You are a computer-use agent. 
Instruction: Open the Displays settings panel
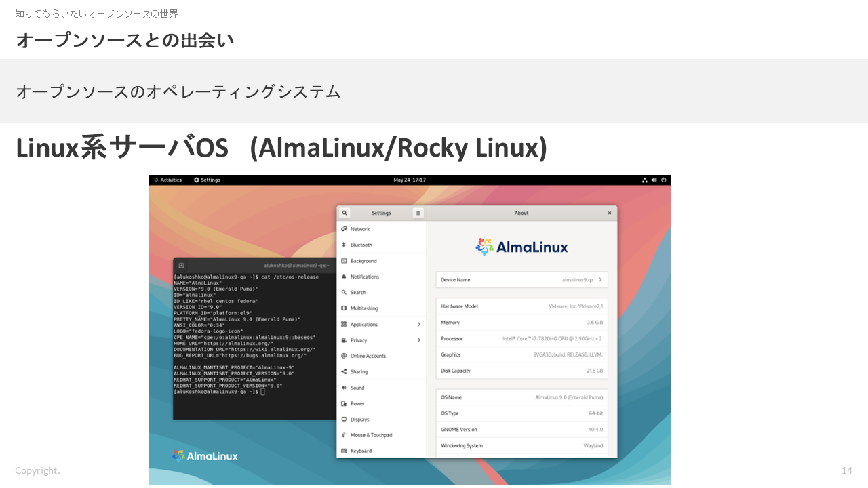[x=359, y=420]
